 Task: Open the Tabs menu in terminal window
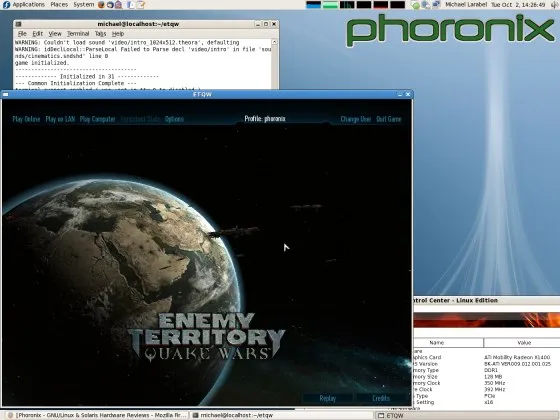point(100,34)
